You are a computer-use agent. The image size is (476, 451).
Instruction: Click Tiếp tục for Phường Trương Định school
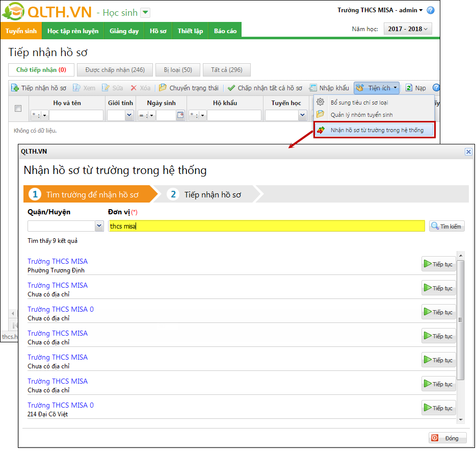439,264
